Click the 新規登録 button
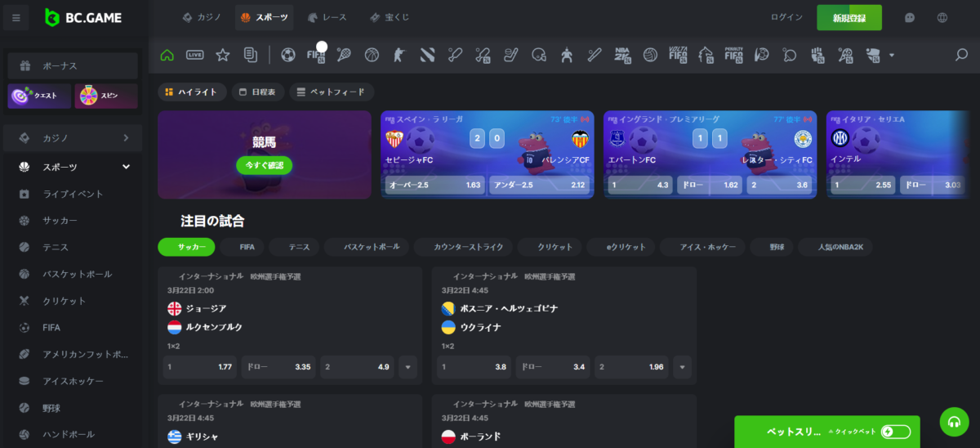Screen dimensions: 980x448 pyautogui.click(x=849, y=17)
